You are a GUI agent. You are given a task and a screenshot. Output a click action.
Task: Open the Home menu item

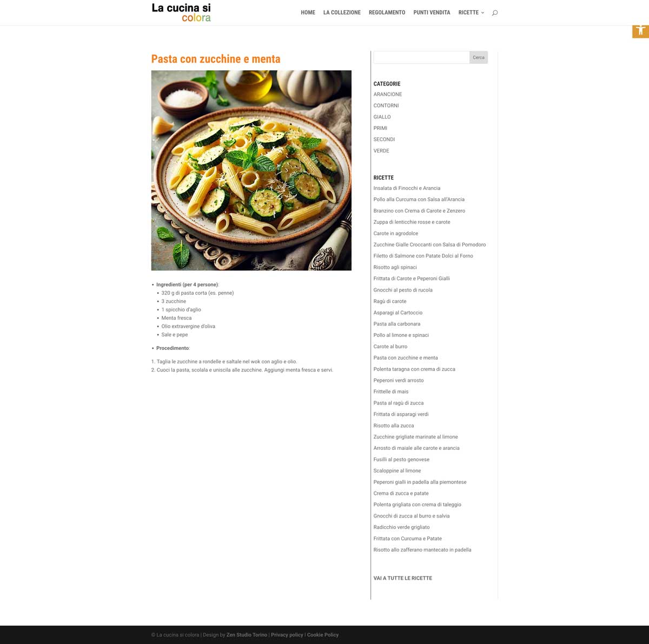tap(308, 12)
